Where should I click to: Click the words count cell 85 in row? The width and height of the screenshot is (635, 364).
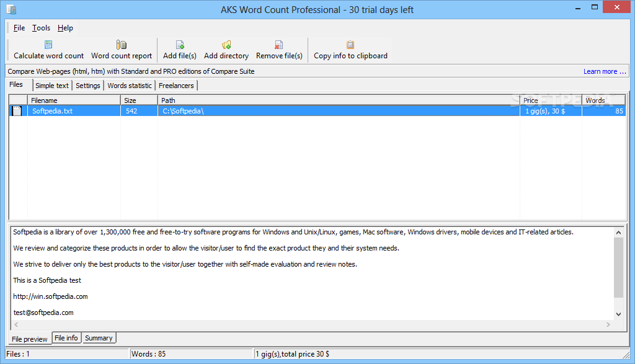coord(603,111)
